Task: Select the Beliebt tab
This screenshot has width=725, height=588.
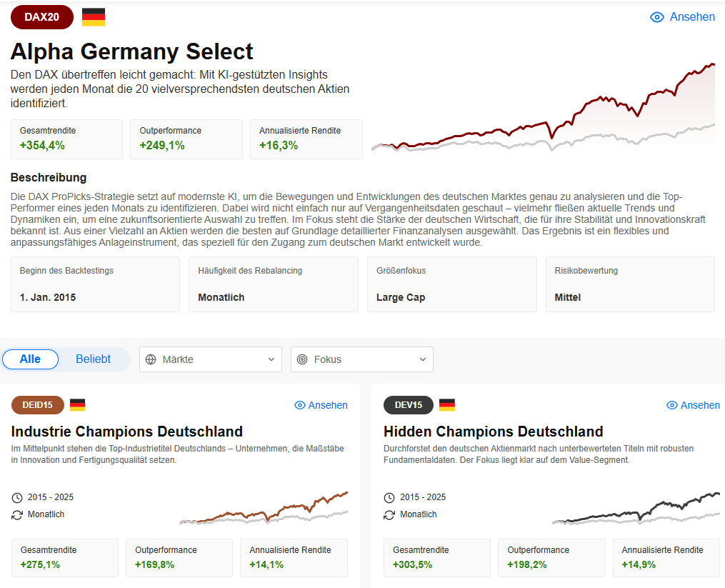Action: click(93, 359)
